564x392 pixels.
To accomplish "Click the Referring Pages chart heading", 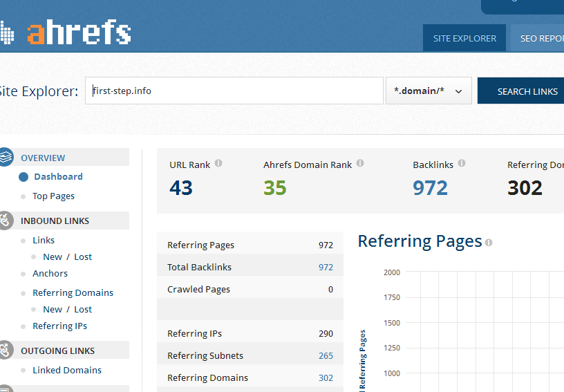I will pos(420,241).
